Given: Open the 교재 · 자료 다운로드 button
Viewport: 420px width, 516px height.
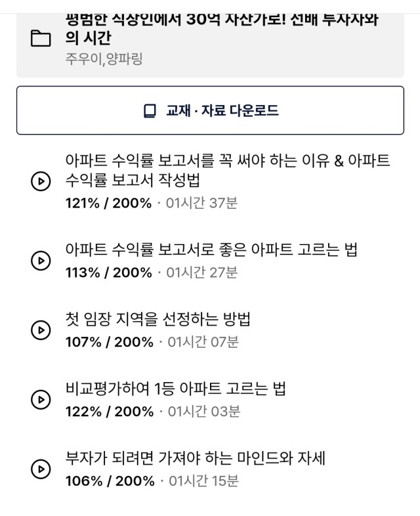Looking at the screenshot, I should pos(210,110).
